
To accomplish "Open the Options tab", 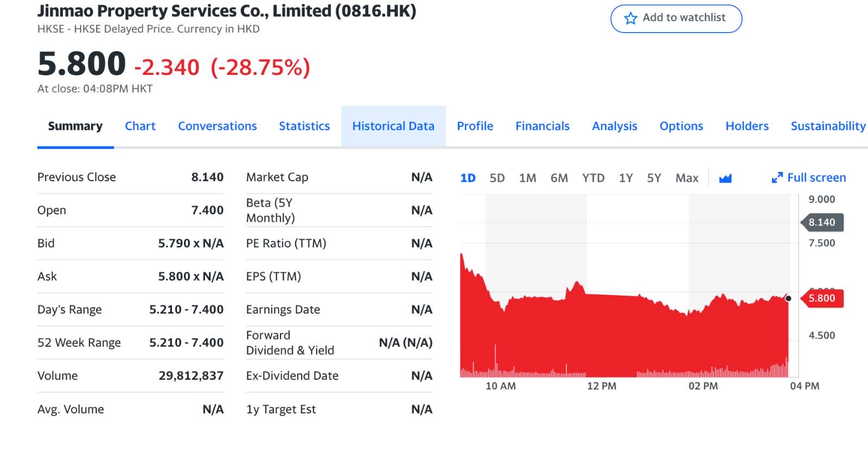I will (681, 126).
